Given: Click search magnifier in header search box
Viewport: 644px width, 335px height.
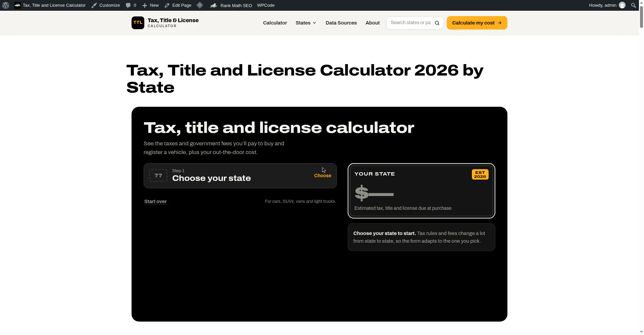Looking at the screenshot, I should click(437, 23).
